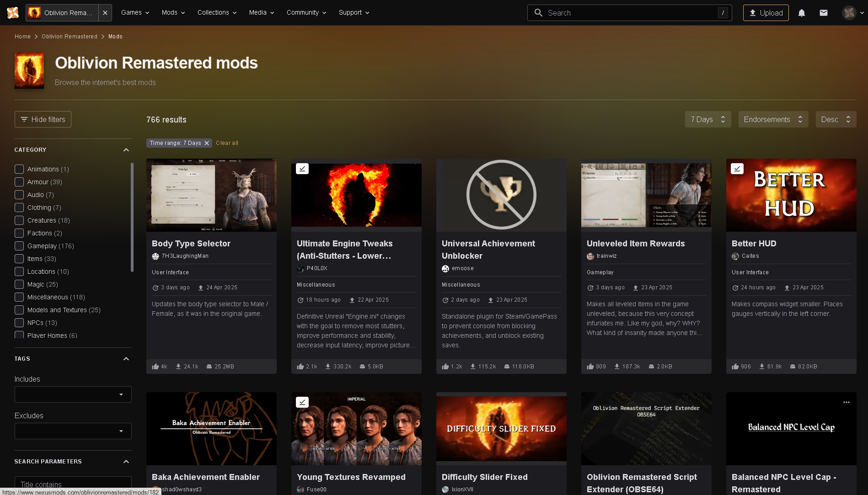This screenshot has width=868, height=495.
Task: Open the Difficulty Slider Fixed thumbnail
Action: (x=501, y=429)
